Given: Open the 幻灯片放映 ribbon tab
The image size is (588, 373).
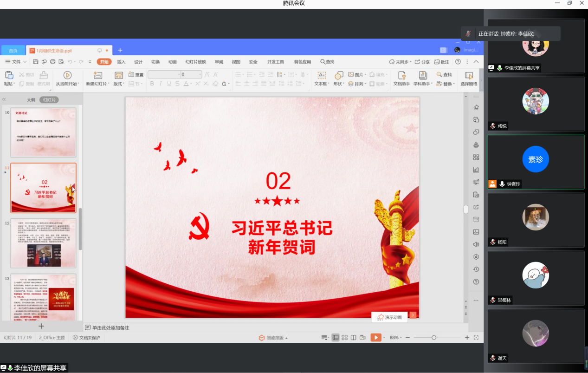Looking at the screenshot, I should coord(195,62).
